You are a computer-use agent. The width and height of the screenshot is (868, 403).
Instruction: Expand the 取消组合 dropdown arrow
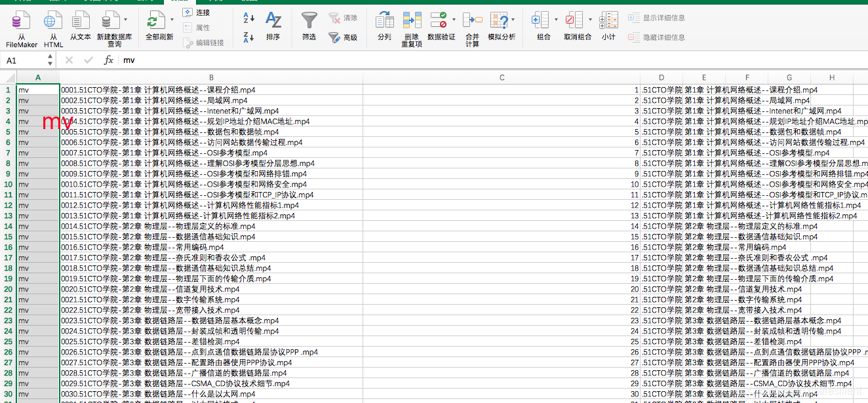click(589, 20)
